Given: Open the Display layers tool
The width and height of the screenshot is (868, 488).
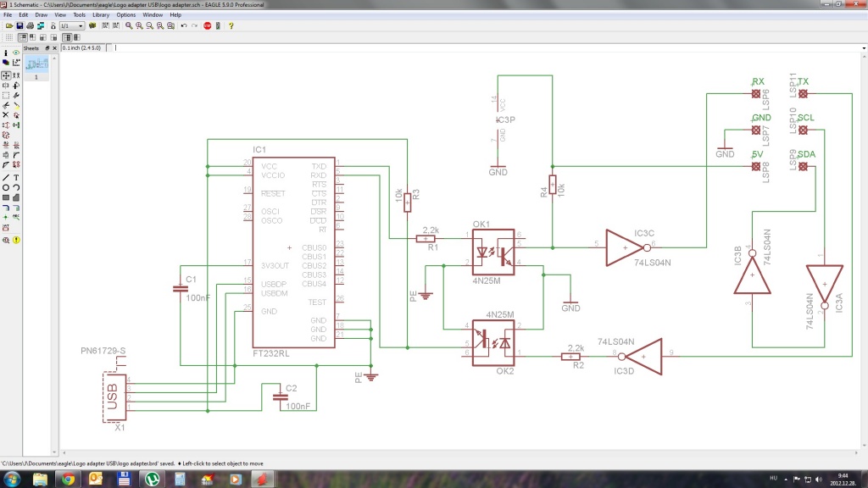Looking at the screenshot, I should 6,62.
